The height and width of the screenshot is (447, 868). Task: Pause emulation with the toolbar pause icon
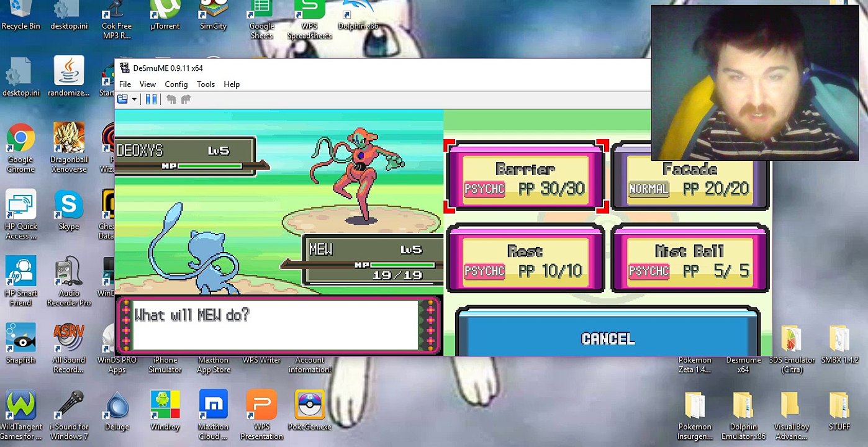click(x=151, y=99)
